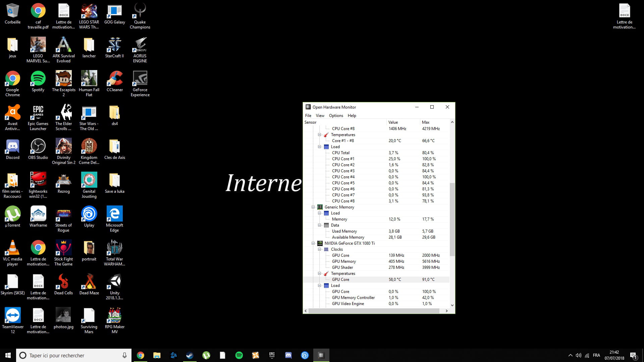Collapse the GPU Load node
The height and width of the screenshot is (362, 644).
[320, 286]
